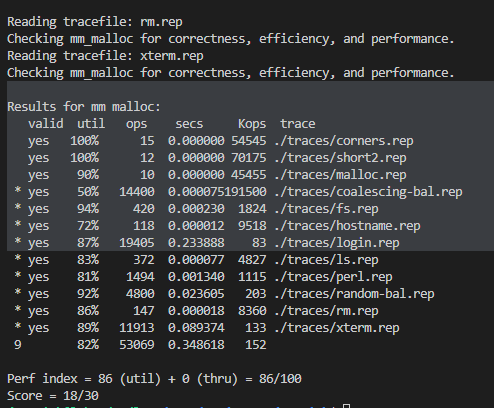The image size is (494, 408).
Task: Click the ./traces/short2.rep path
Action: pos(340,158)
